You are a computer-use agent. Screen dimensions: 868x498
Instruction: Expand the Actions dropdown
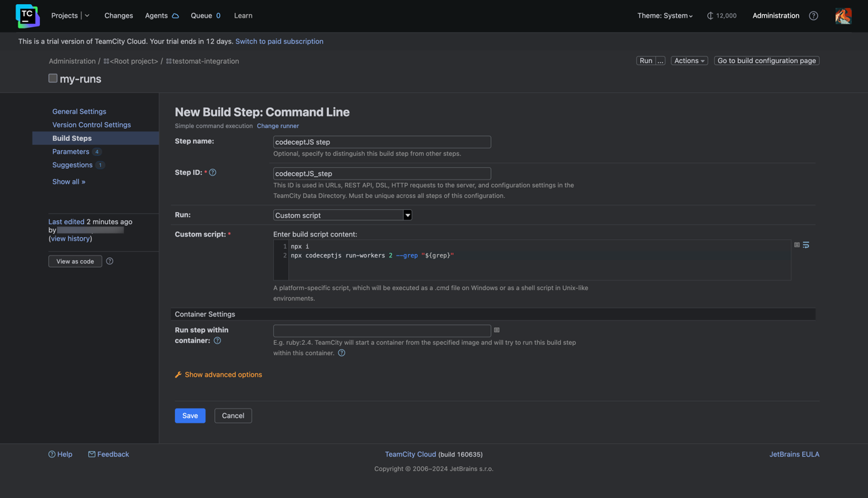[x=689, y=61]
